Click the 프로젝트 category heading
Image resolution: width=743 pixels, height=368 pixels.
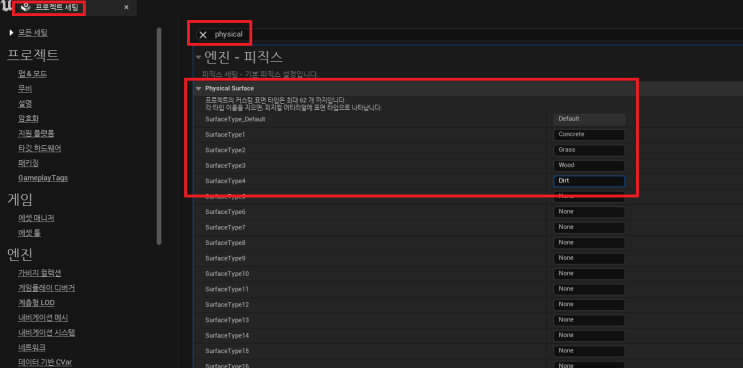click(33, 55)
